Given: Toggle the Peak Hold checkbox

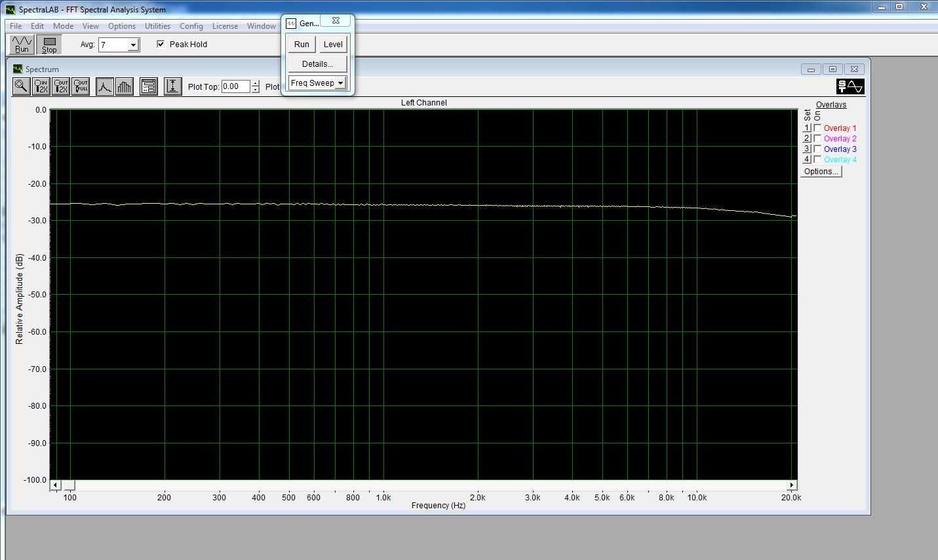Looking at the screenshot, I should (161, 44).
